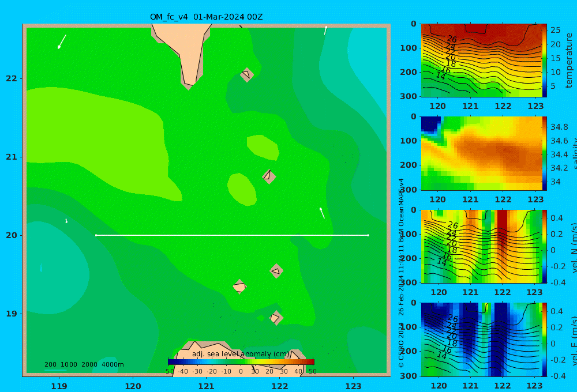
Task: Click the '200 1000 2000 4000m' depth legend
Action: click(x=84, y=364)
